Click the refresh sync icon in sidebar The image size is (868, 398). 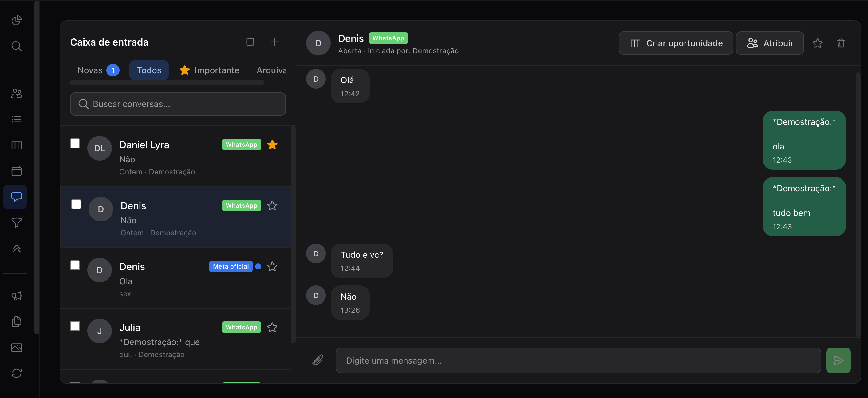point(16,373)
